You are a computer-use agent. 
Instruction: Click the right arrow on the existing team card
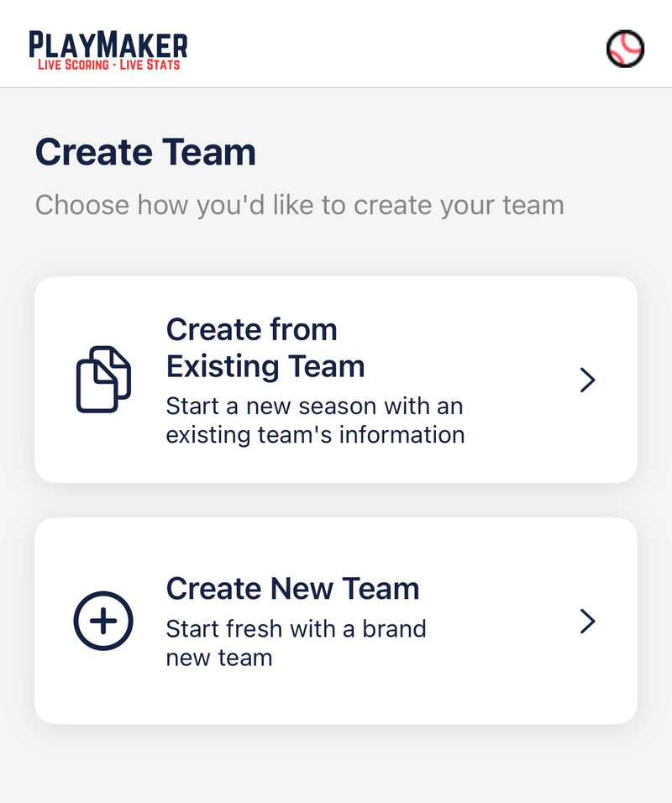[x=589, y=380]
